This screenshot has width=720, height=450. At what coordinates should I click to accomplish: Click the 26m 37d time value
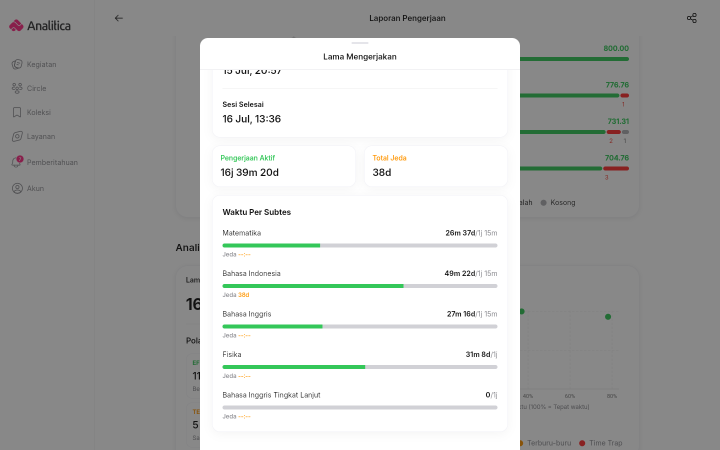click(460, 233)
